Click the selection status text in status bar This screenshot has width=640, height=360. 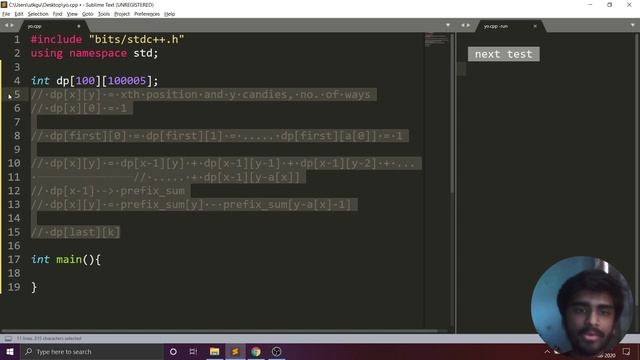49,338
